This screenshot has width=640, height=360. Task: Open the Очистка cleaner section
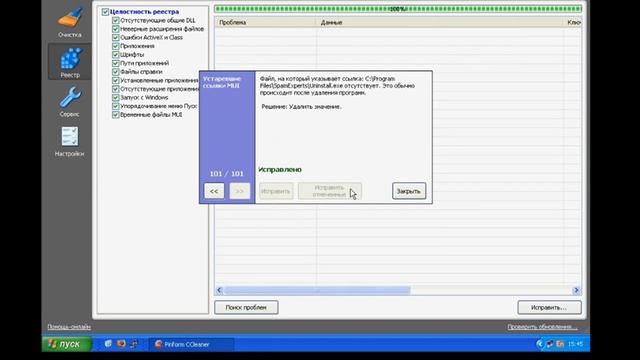tap(70, 23)
